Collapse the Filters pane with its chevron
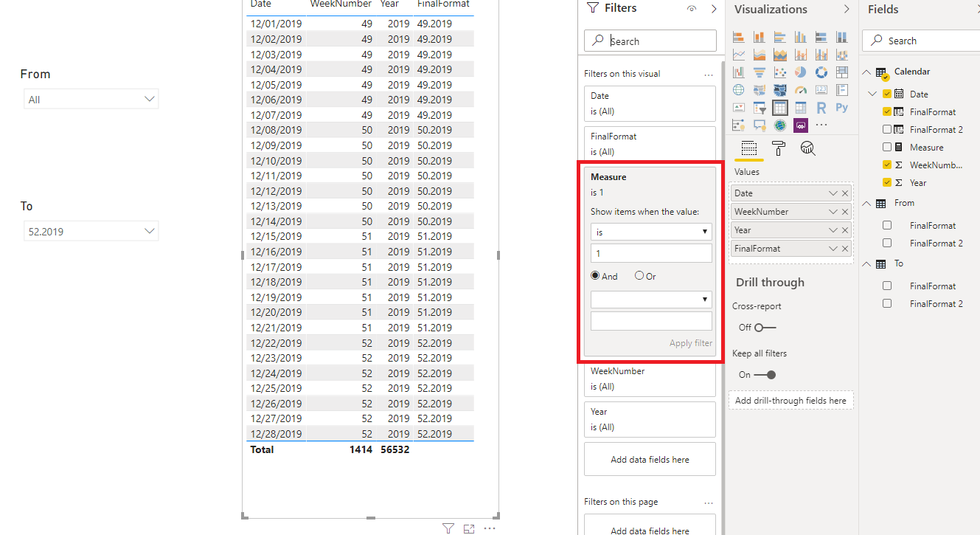The image size is (980, 535). point(714,9)
